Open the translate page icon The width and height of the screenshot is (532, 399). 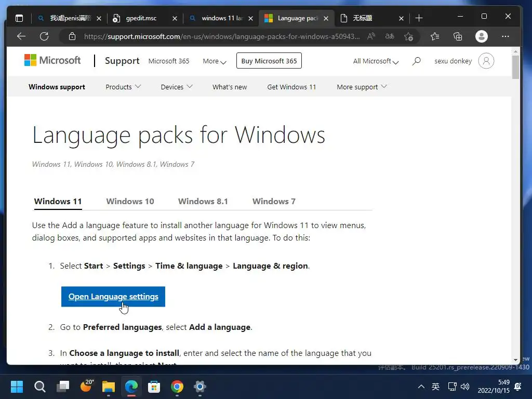(x=390, y=36)
